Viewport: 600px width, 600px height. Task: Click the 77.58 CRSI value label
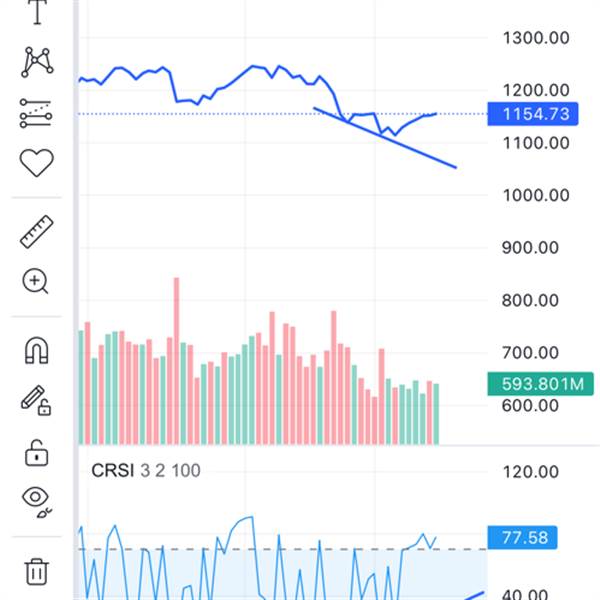pos(522,538)
